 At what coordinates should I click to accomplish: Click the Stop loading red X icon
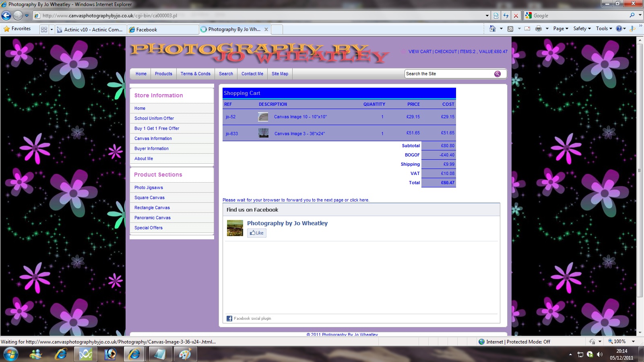point(516,16)
